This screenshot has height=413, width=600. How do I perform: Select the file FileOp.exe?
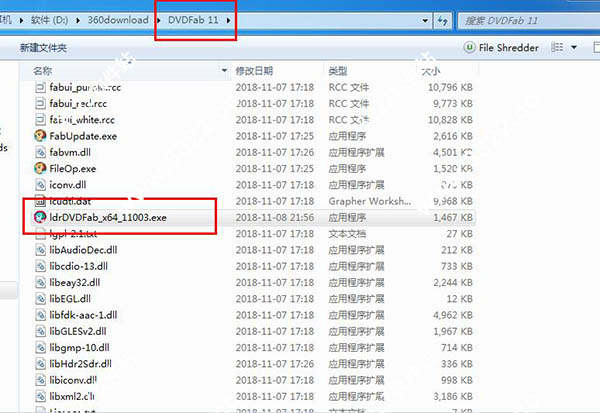coord(73,168)
